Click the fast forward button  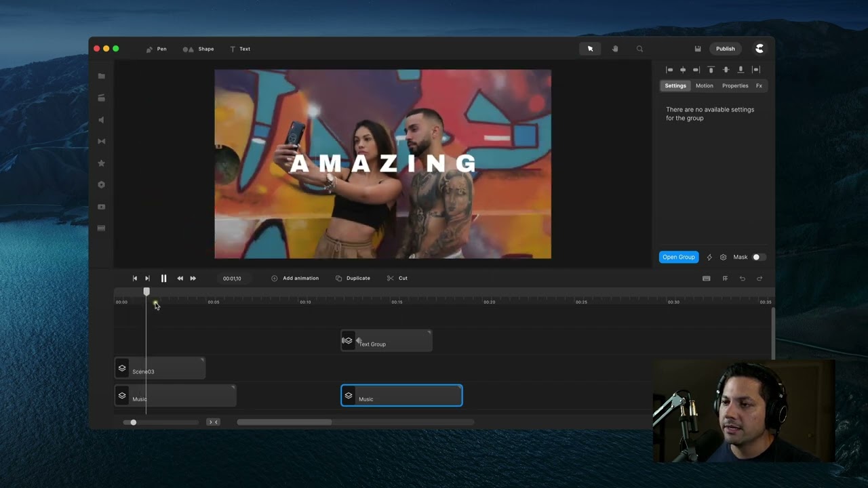[x=193, y=279]
